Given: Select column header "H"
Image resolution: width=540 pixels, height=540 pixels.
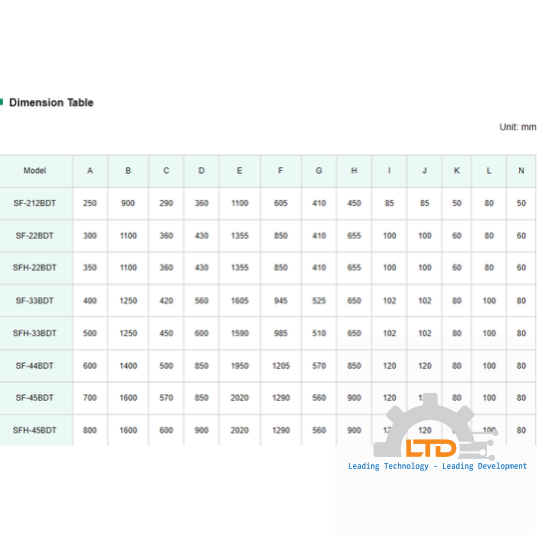Looking at the screenshot, I should click(x=354, y=170).
